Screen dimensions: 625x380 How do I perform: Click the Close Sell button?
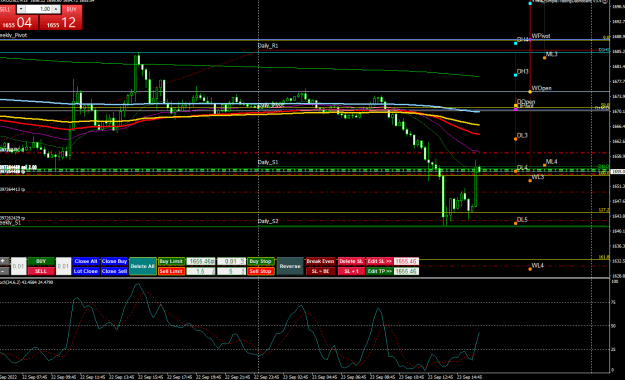point(114,271)
